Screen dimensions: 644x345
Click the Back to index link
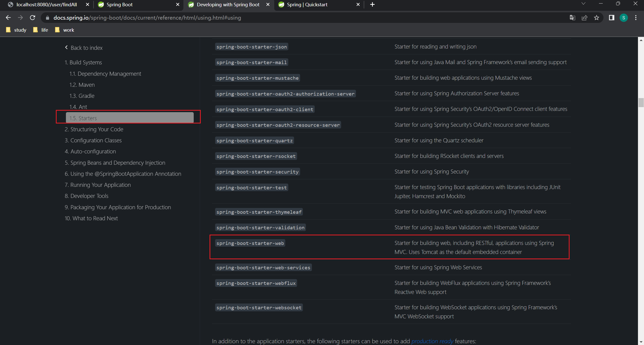(84, 48)
